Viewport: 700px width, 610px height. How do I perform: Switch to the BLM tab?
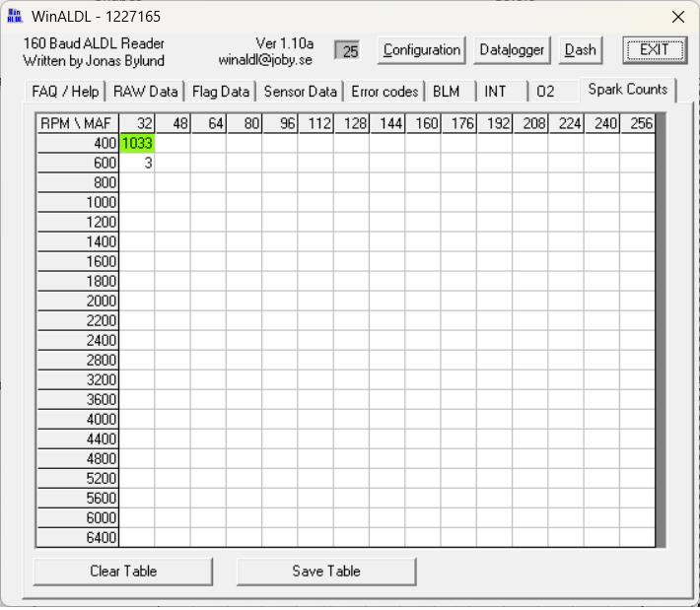(451, 92)
